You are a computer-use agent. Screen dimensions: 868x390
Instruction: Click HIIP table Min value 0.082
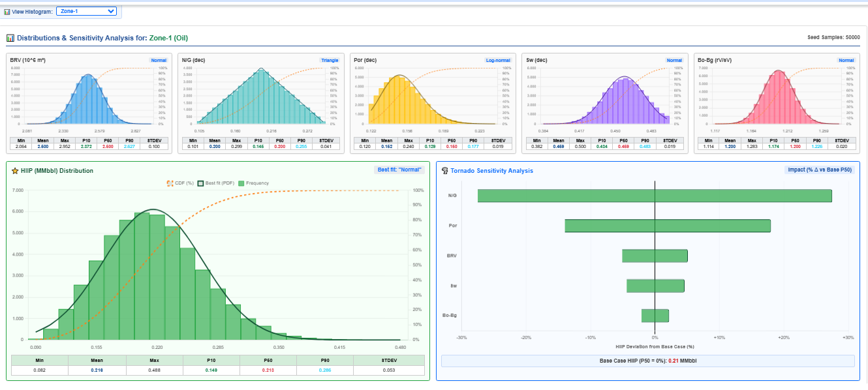40,370
